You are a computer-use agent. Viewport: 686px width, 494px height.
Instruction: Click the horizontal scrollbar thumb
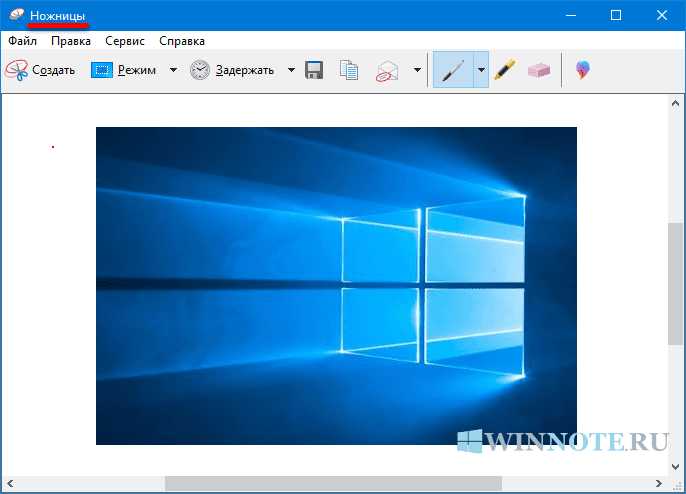[x=333, y=483]
